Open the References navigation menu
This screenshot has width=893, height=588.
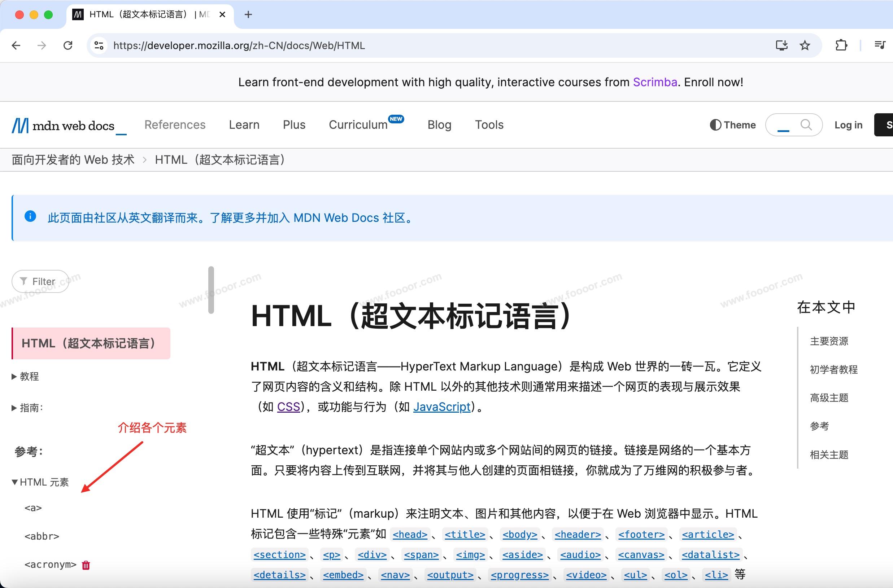pyautogui.click(x=175, y=125)
